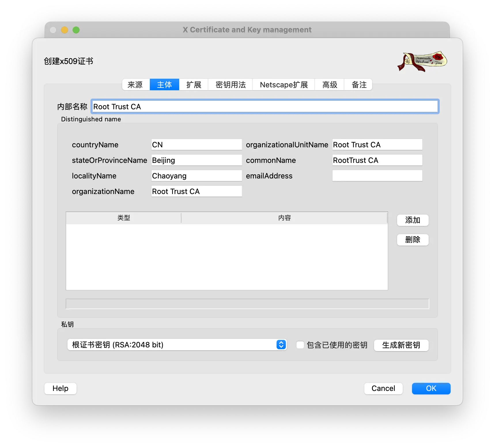Click the XCA scroll logo icon

coord(422,61)
